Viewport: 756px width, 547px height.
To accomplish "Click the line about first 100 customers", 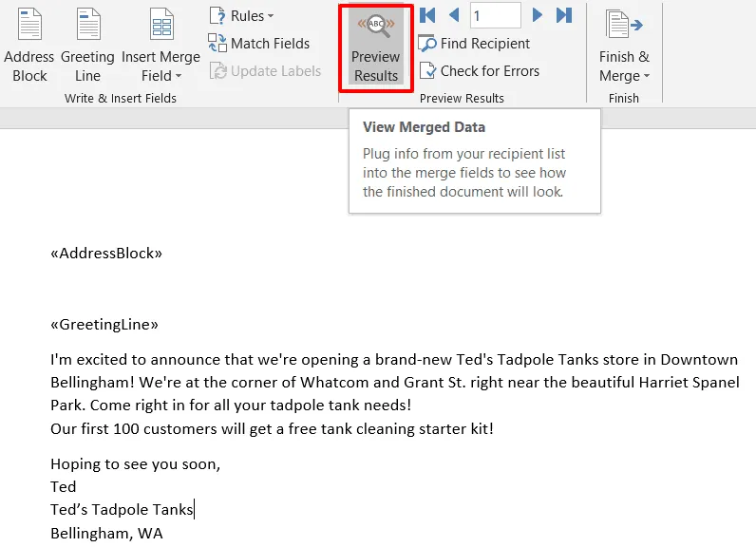I will click(272, 429).
